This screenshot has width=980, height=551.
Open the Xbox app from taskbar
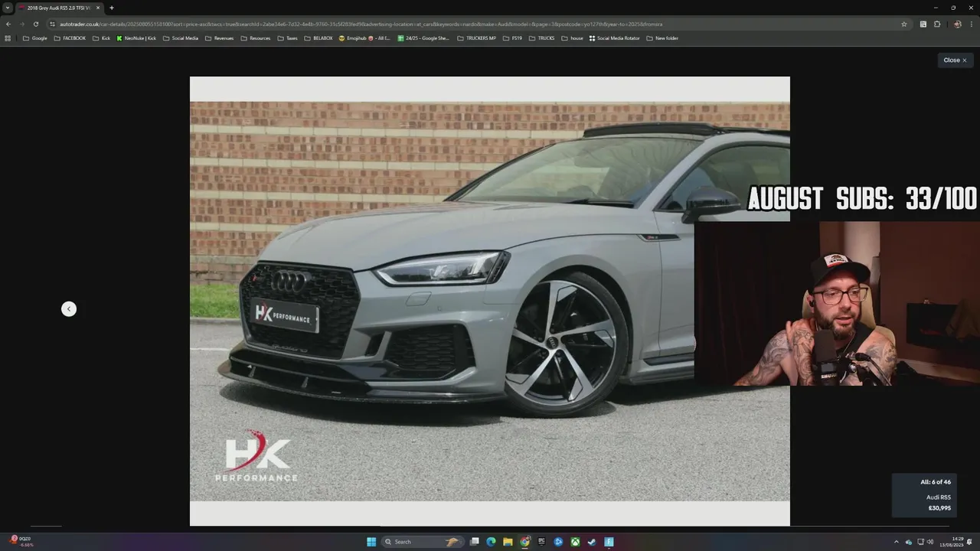pos(575,542)
